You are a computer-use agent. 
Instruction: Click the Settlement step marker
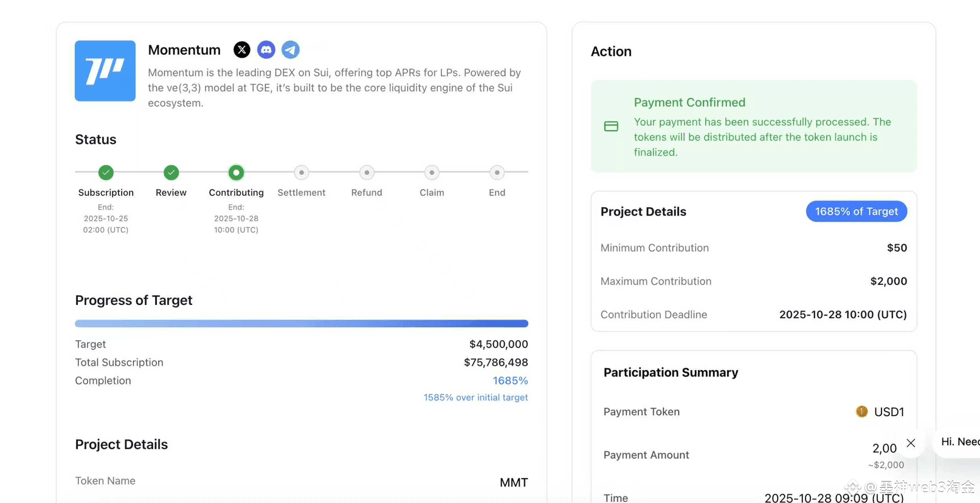coord(302,173)
